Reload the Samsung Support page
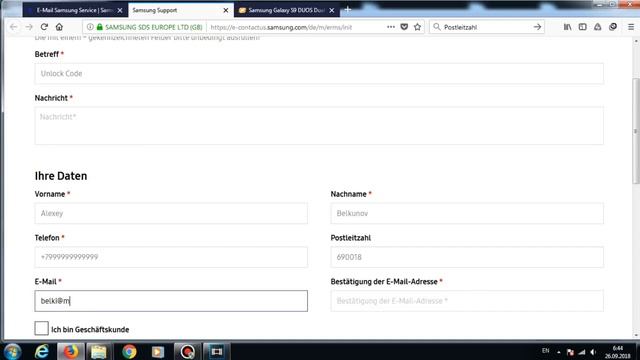This screenshot has width=640, height=360. click(x=44, y=27)
